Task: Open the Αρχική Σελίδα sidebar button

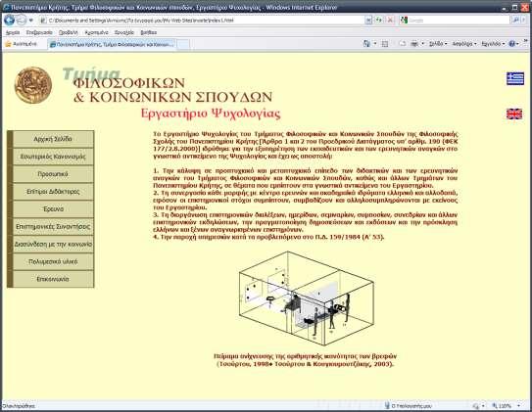Action: pyautogui.click(x=53, y=139)
